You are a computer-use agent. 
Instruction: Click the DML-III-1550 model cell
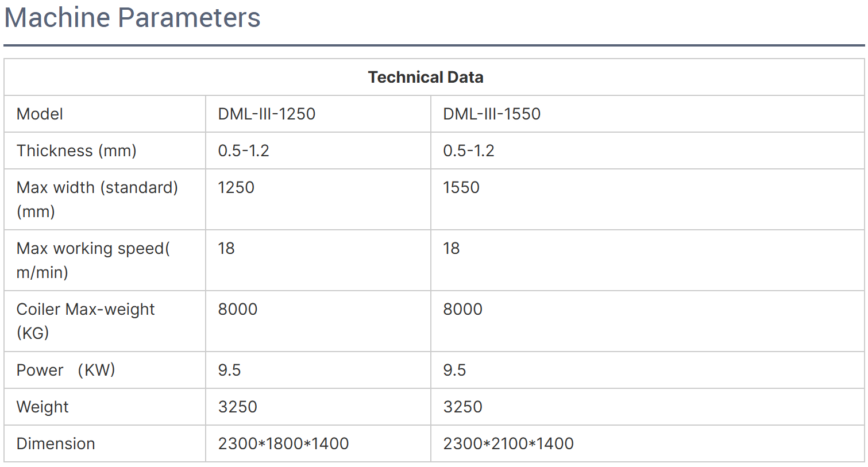click(492, 114)
